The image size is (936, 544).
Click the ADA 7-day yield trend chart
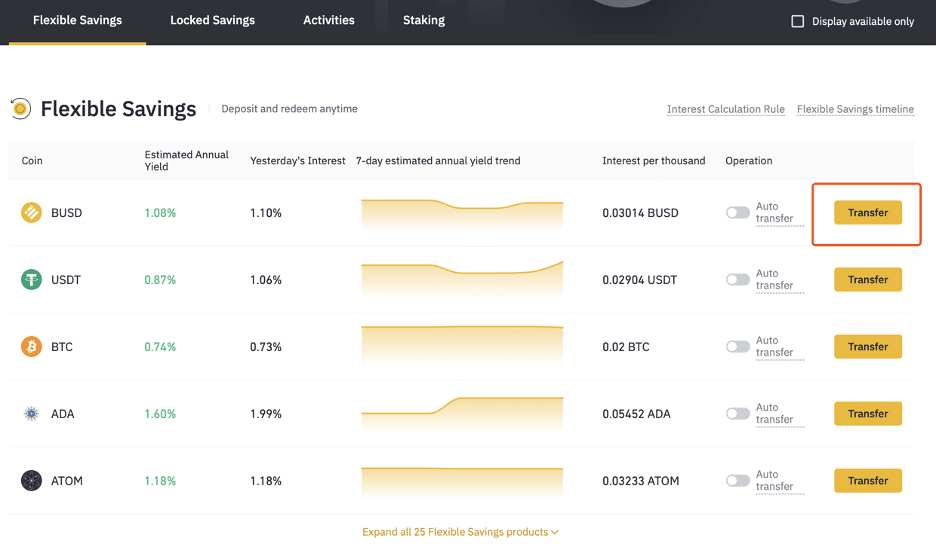point(462,413)
